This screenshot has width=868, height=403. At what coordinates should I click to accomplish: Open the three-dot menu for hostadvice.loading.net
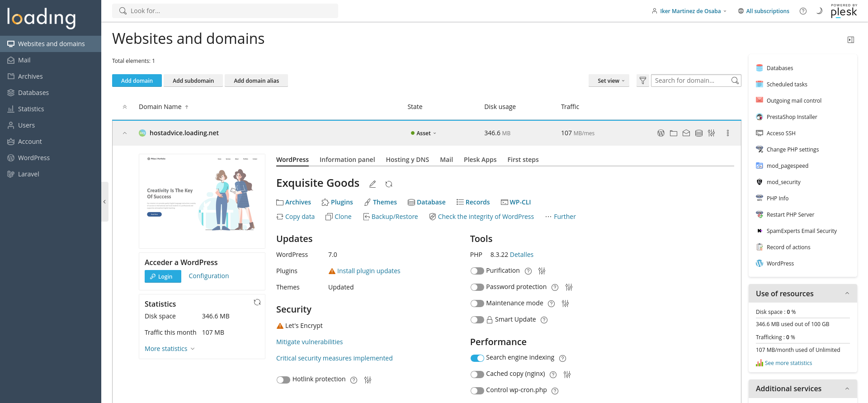click(x=728, y=133)
